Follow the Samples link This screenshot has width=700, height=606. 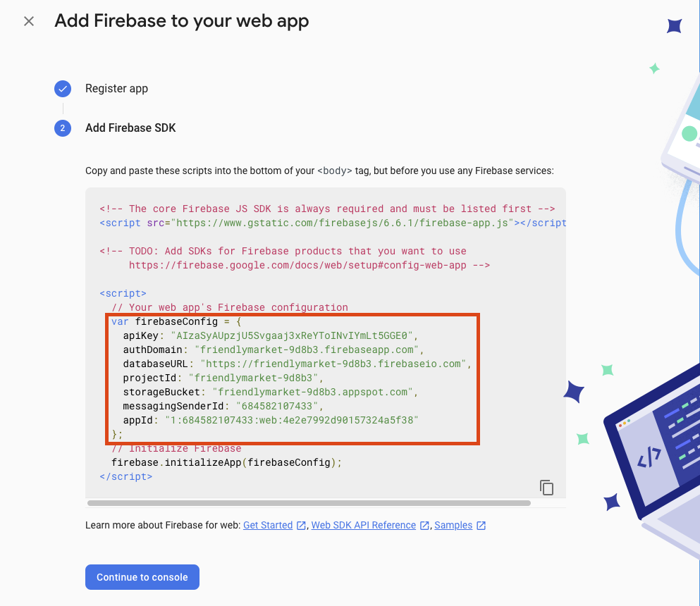coord(453,526)
